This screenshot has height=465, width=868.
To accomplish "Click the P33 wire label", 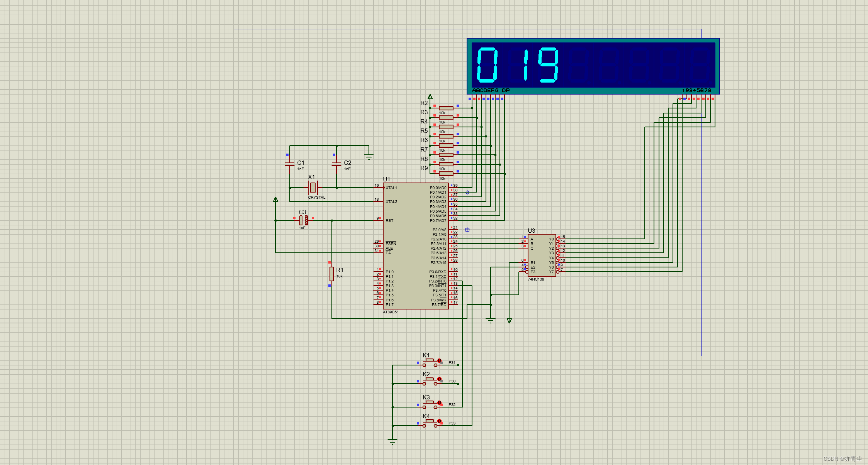I will (452, 423).
